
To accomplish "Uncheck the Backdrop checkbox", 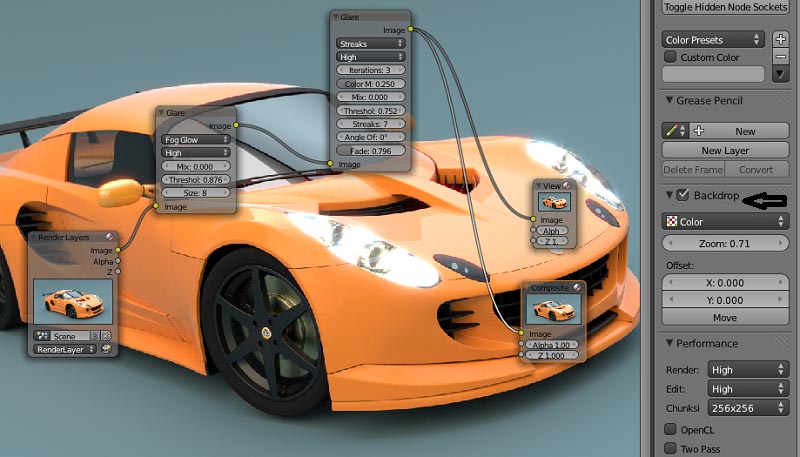I will pyautogui.click(x=683, y=195).
